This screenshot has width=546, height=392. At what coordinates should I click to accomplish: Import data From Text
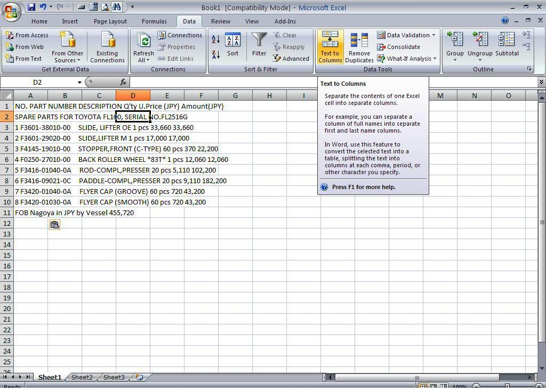click(x=23, y=59)
